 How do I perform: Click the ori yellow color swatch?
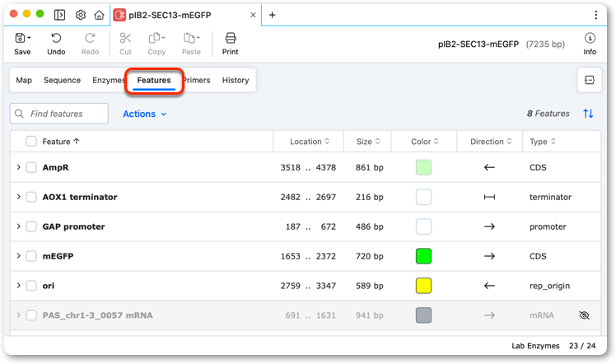coord(423,286)
